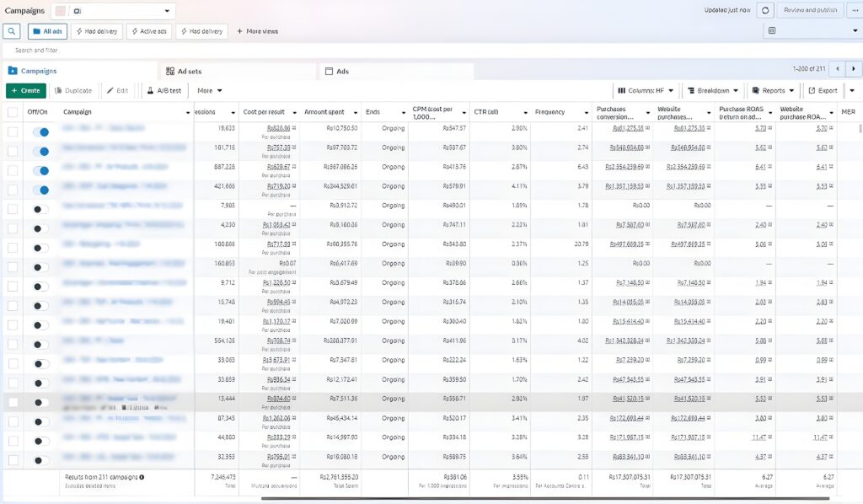Tick checkbox for row with Rs4,972.23 spent
863x504 pixels.
(13, 306)
